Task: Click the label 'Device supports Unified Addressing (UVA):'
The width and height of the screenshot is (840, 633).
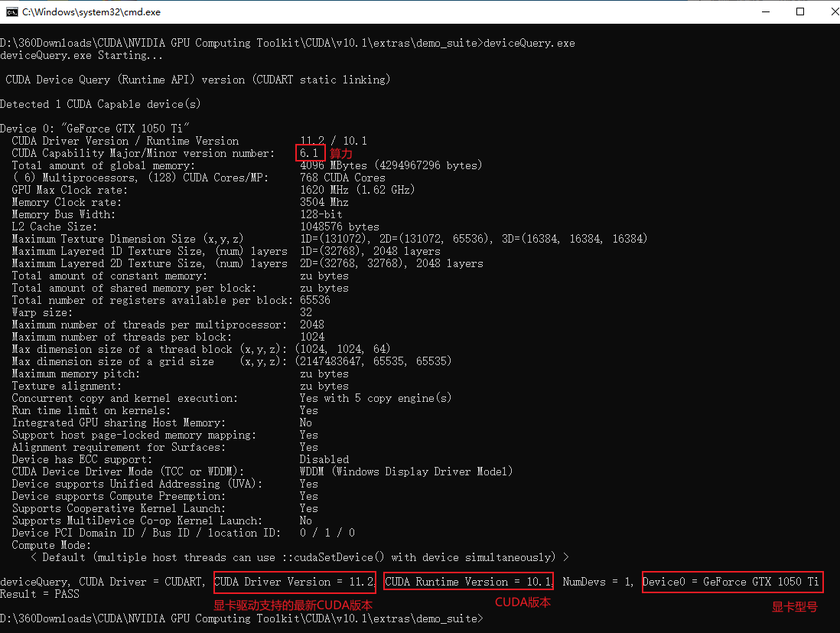Action: click(x=137, y=484)
